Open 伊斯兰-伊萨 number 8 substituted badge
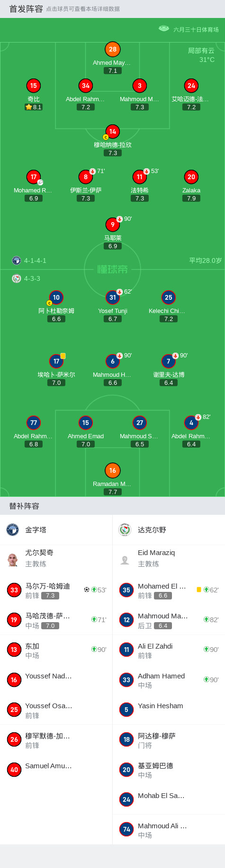The width and height of the screenshot is (225, 868). (x=86, y=177)
